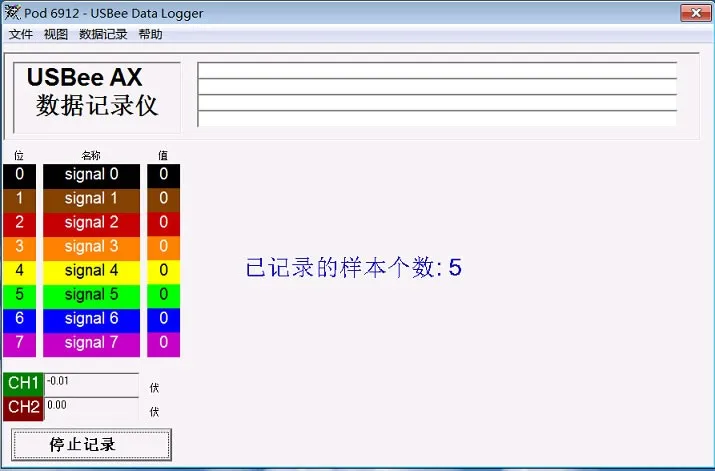Select the signal 7 name field
715x471 pixels.
pos(91,345)
